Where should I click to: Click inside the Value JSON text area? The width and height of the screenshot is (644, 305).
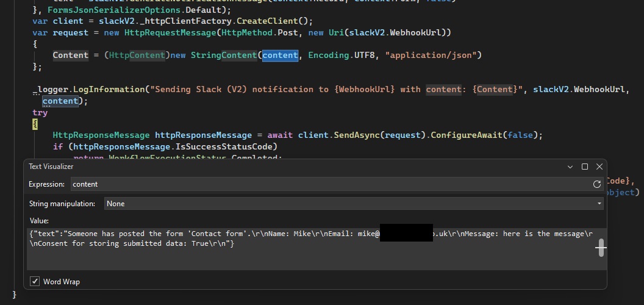click(305, 253)
